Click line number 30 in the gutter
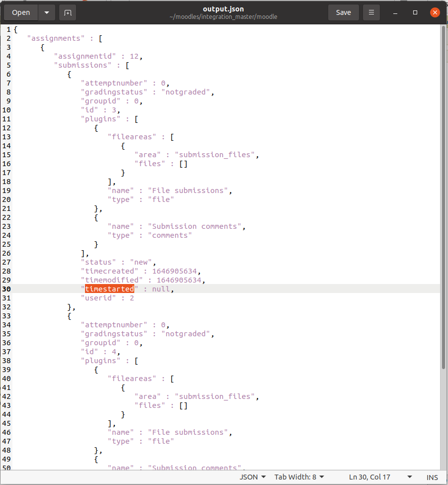This screenshot has height=485, width=448. point(6,289)
